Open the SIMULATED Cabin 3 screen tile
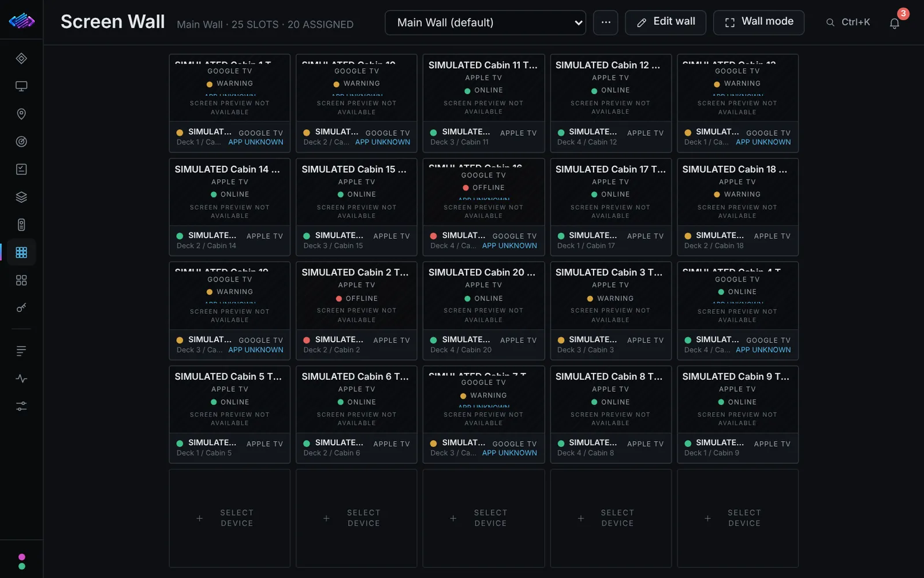Screen dimensions: 924x578 (610, 310)
